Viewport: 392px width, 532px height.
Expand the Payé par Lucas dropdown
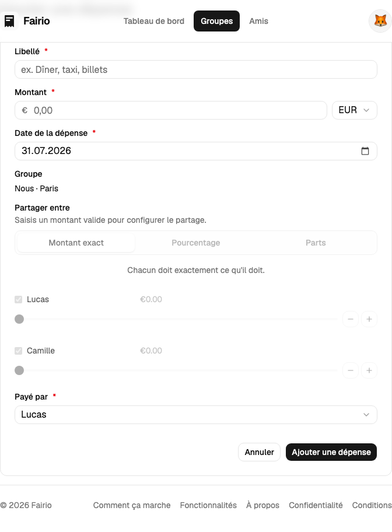[196, 415]
